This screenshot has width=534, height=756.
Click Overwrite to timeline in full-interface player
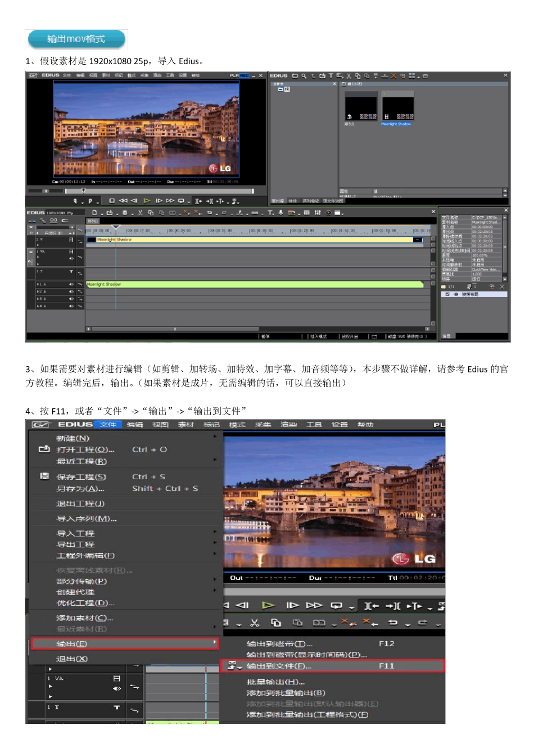[x=209, y=201]
